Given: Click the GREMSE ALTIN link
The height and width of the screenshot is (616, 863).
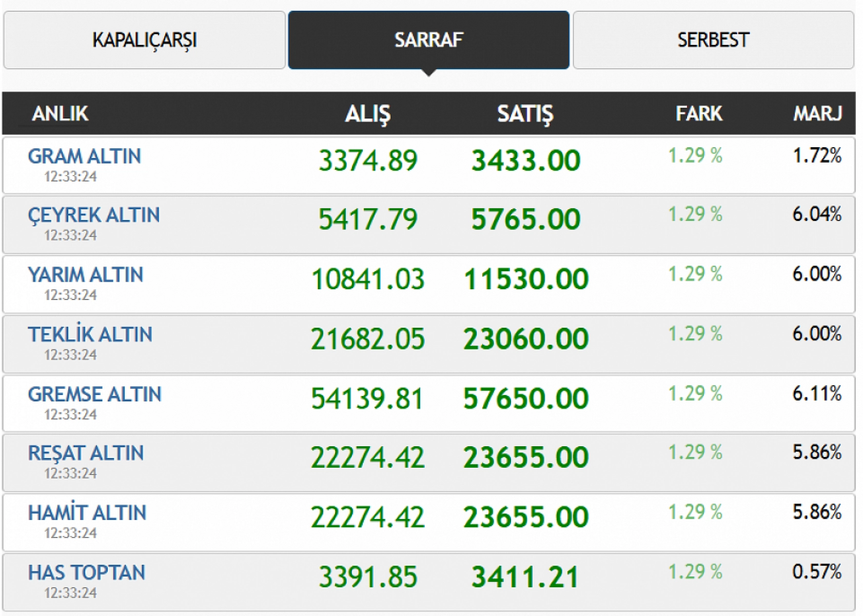Looking at the screenshot, I should click(x=95, y=394).
